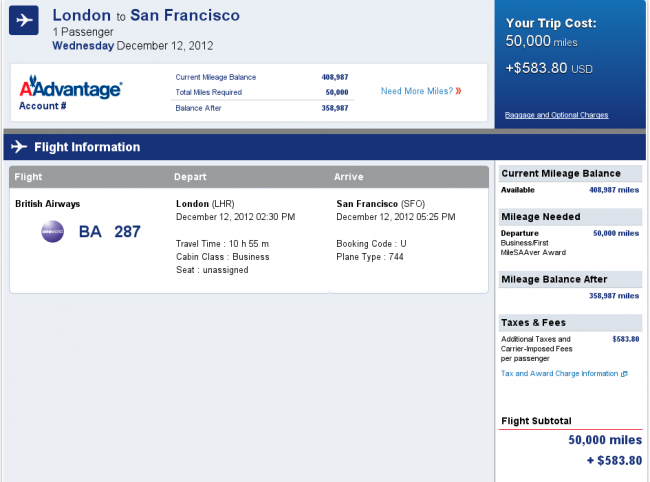Click the plane icon in Flight Information header

(18, 147)
